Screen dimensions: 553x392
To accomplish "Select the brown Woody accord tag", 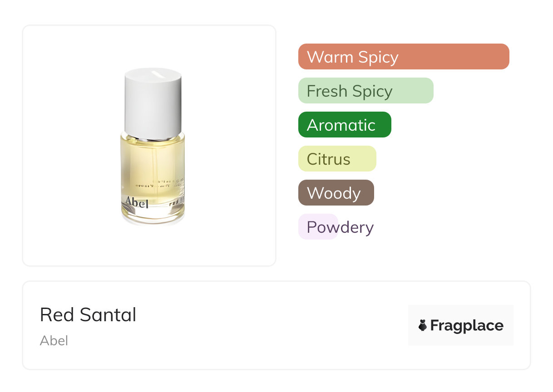I will tap(336, 193).
